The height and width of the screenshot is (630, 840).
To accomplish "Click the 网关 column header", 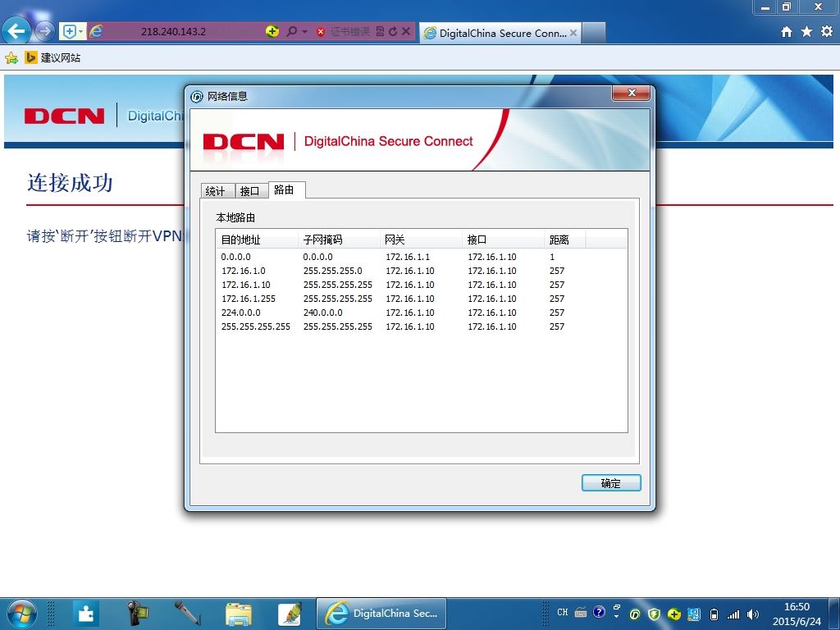I will [421, 240].
